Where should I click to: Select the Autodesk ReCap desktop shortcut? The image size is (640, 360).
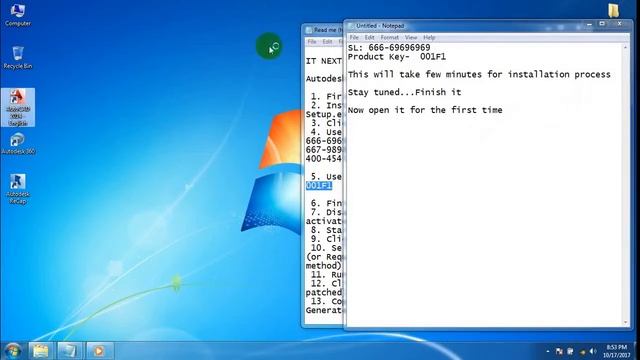pos(18,189)
